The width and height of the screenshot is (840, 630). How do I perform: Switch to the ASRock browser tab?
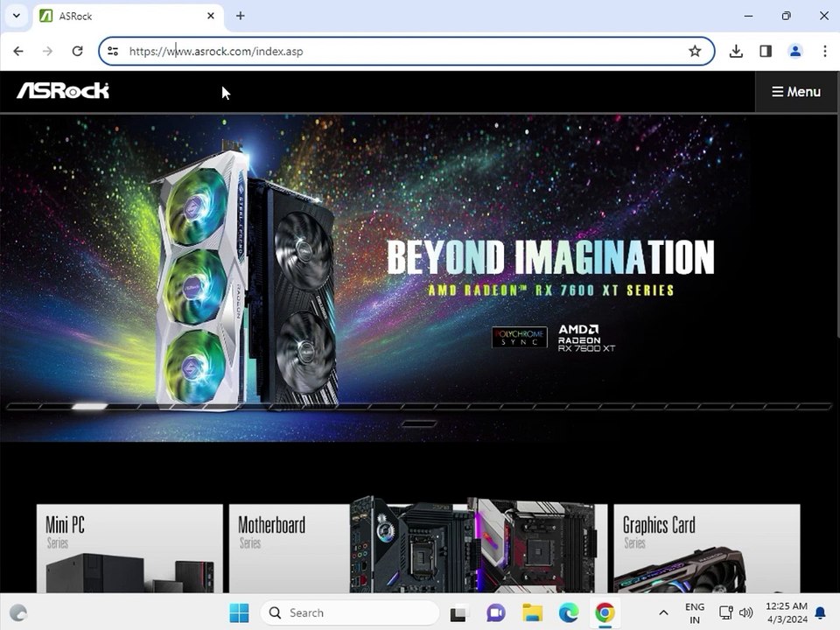[x=129, y=16]
